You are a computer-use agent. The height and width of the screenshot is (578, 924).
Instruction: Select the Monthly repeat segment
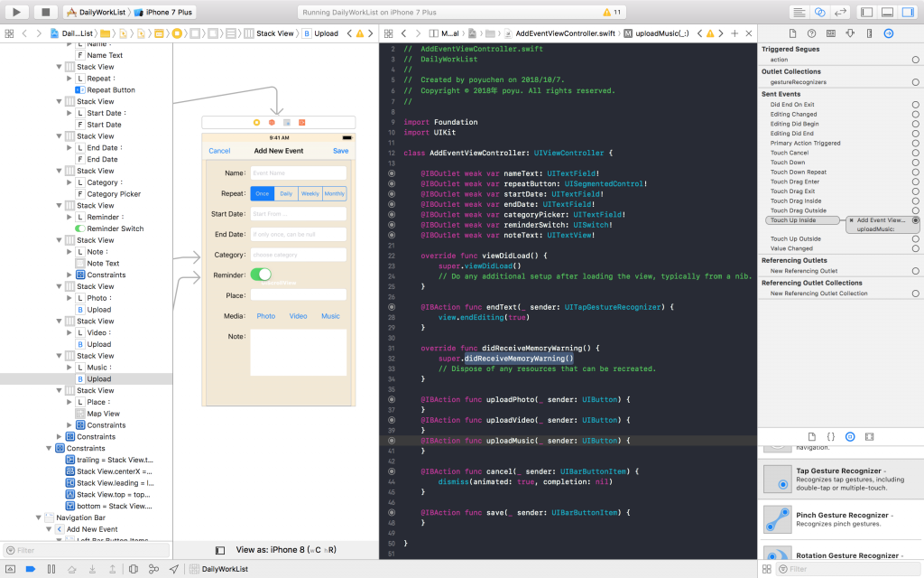pos(334,193)
